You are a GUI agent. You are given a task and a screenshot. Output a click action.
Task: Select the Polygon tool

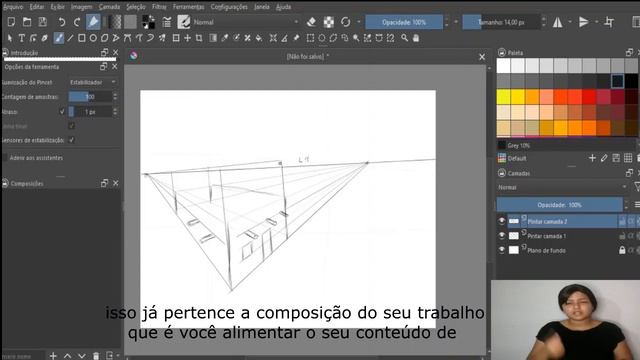[104, 38]
